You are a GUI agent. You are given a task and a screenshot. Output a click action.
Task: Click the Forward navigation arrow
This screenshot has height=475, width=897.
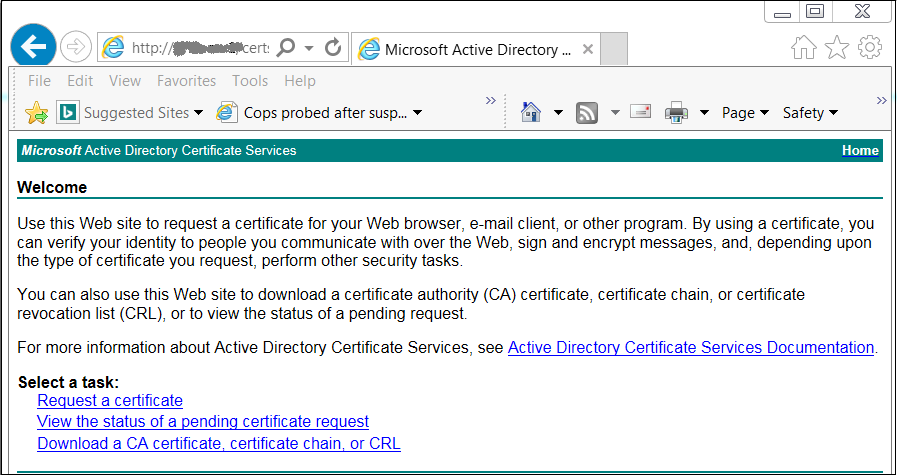[76, 47]
